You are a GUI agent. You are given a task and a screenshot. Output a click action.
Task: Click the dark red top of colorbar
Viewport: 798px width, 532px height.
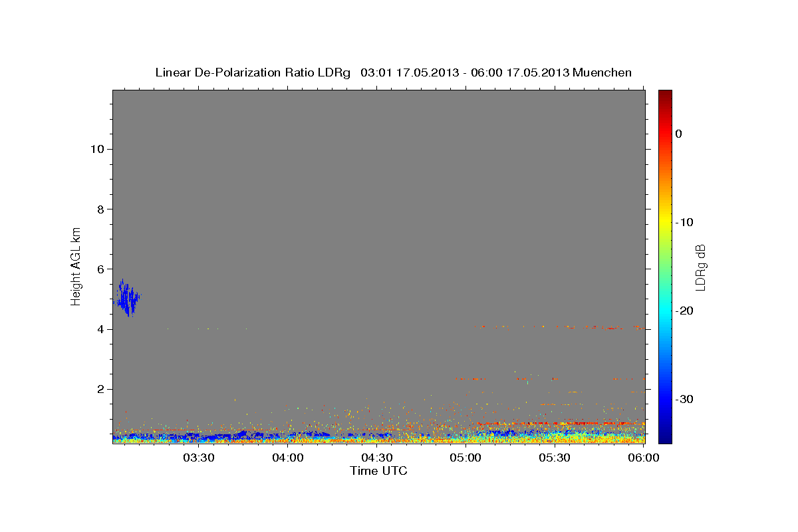coord(665,95)
